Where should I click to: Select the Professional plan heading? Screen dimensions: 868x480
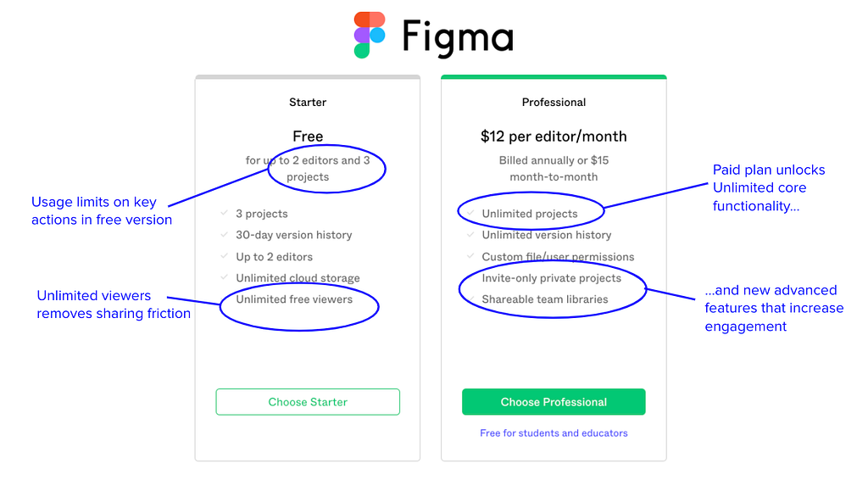click(554, 103)
